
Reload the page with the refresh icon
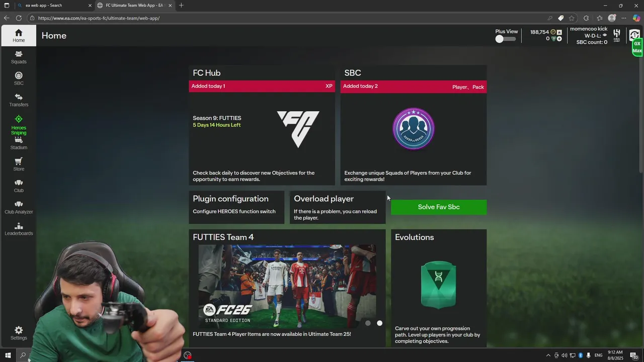pyautogui.click(x=19, y=18)
